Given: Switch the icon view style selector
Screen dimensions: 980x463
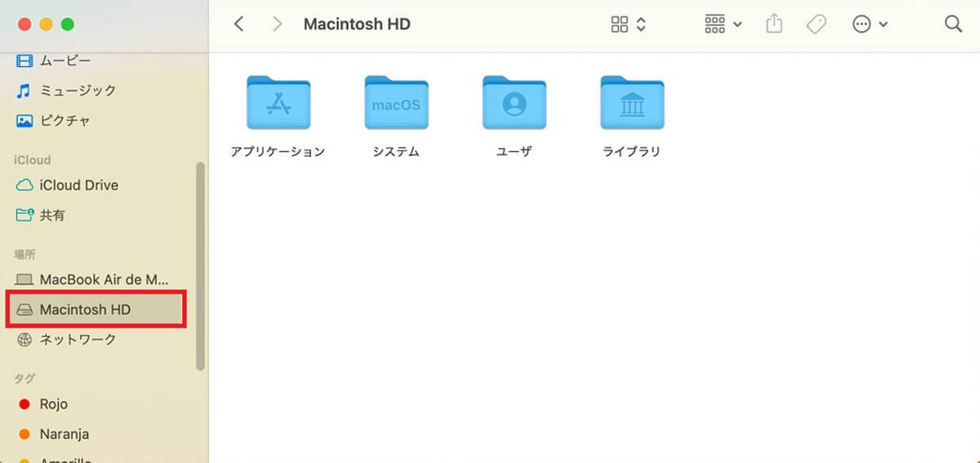Looking at the screenshot, I should click(x=629, y=24).
